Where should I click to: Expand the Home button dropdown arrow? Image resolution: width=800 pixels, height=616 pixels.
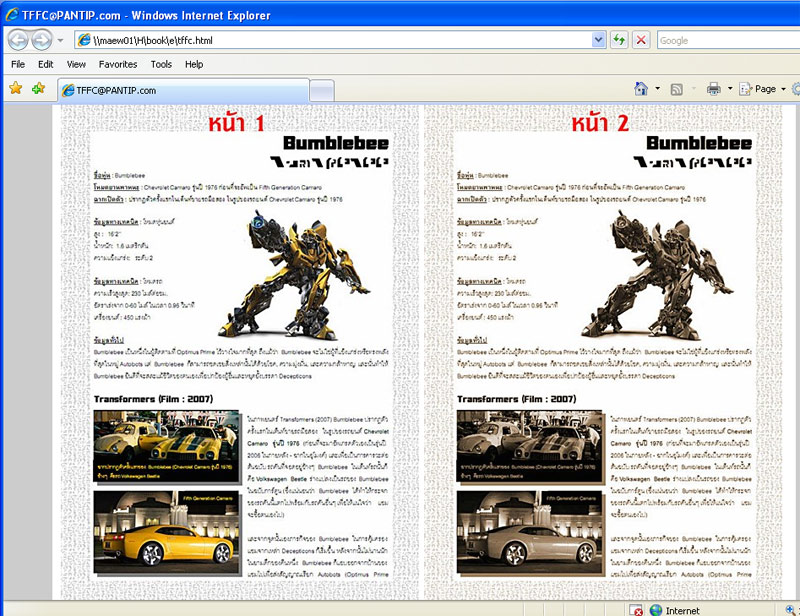tap(657, 89)
